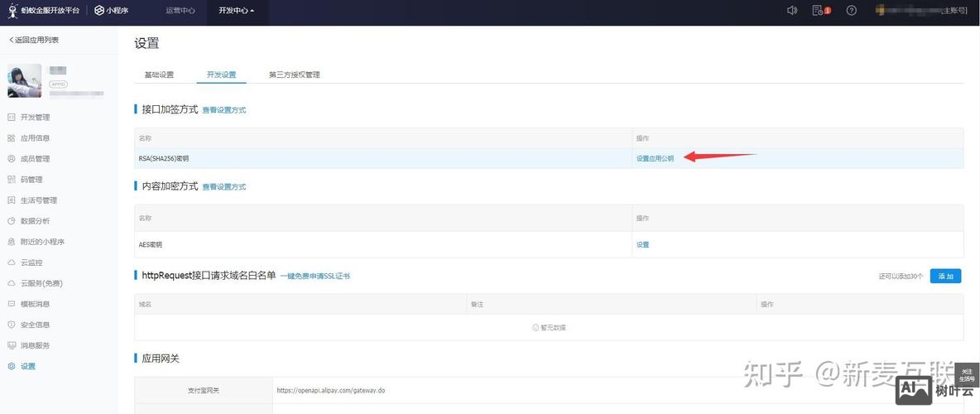Click the 开发管理 sidebar icon
This screenshot has height=414, width=980.
pyautogui.click(x=12, y=117)
